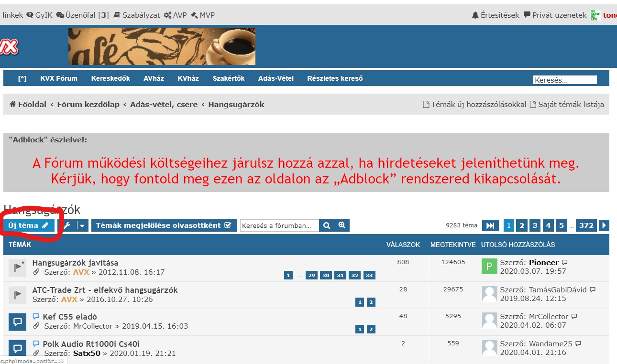Click the forum search magnifier icon
Screen dimensions: 617x364
(327, 225)
